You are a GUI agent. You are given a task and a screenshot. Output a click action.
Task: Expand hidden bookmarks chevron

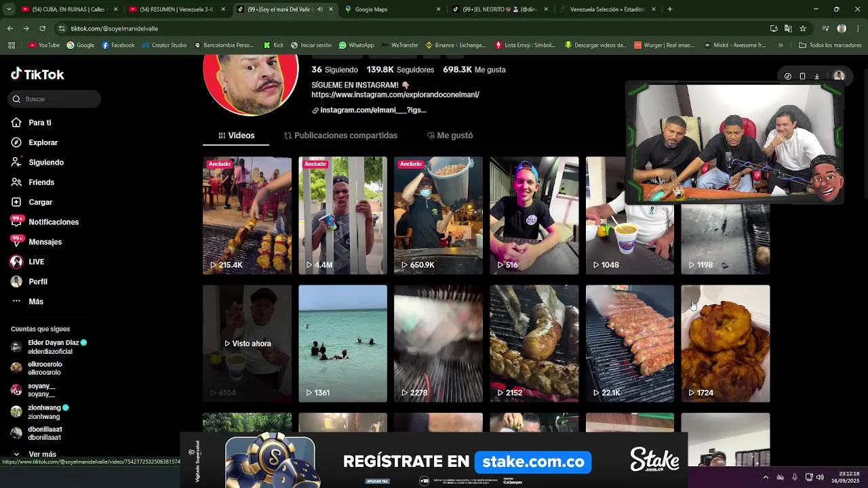click(x=781, y=45)
